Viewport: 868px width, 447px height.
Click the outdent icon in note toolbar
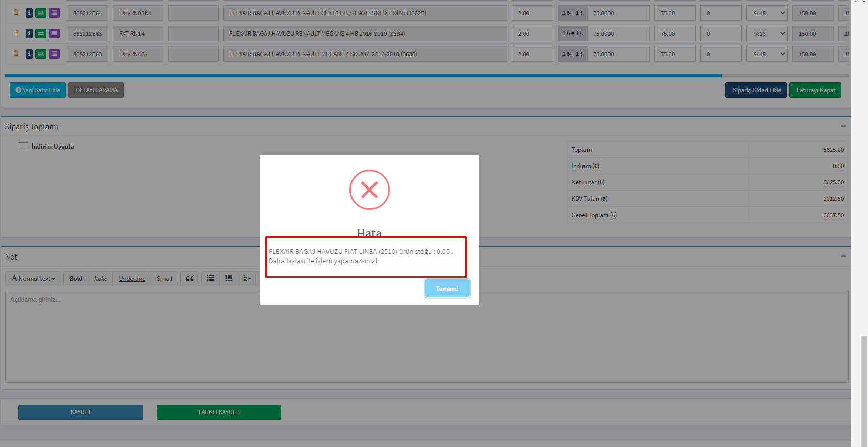pos(247,279)
